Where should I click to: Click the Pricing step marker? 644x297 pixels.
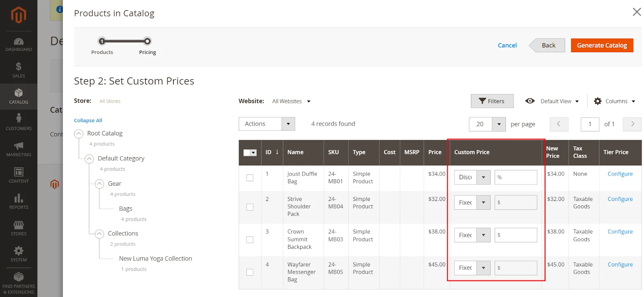click(147, 41)
